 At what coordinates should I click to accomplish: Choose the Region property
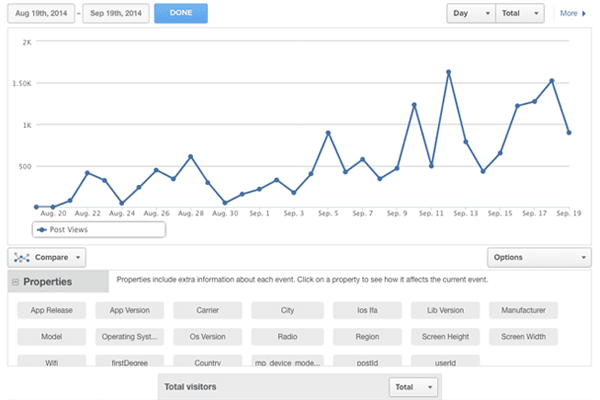tap(366, 337)
